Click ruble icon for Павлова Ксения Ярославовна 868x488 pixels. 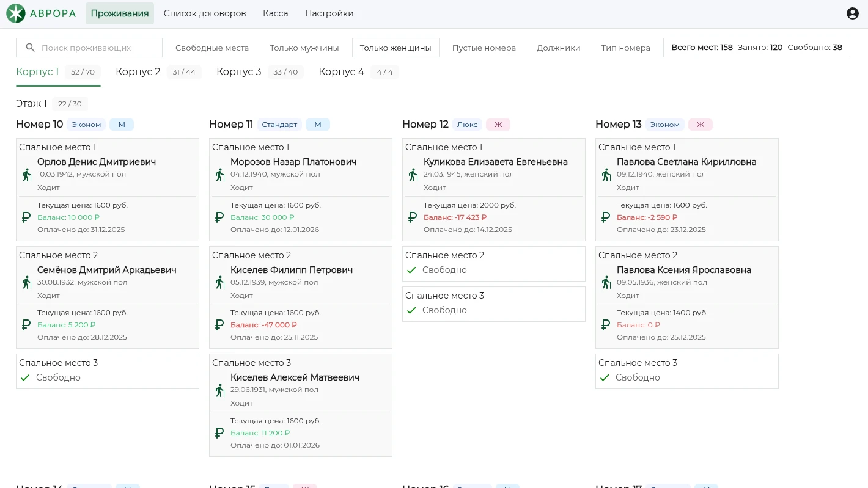tap(606, 325)
